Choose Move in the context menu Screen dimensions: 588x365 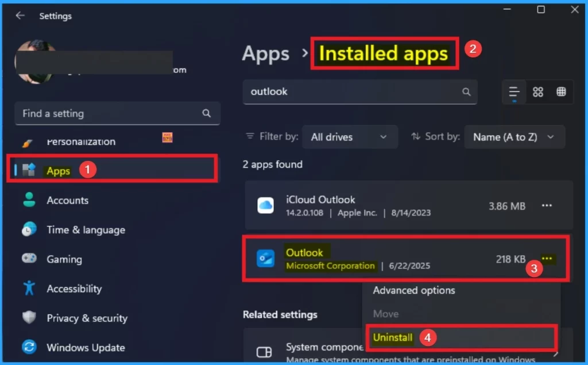[x=386, y=313]
